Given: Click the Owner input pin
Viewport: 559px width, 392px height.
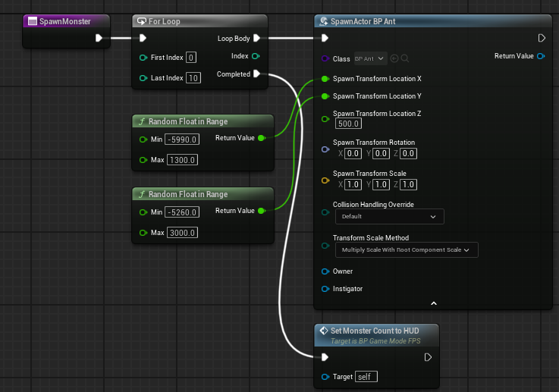Looking at the screenshot, I should click(x=325, y=271).
